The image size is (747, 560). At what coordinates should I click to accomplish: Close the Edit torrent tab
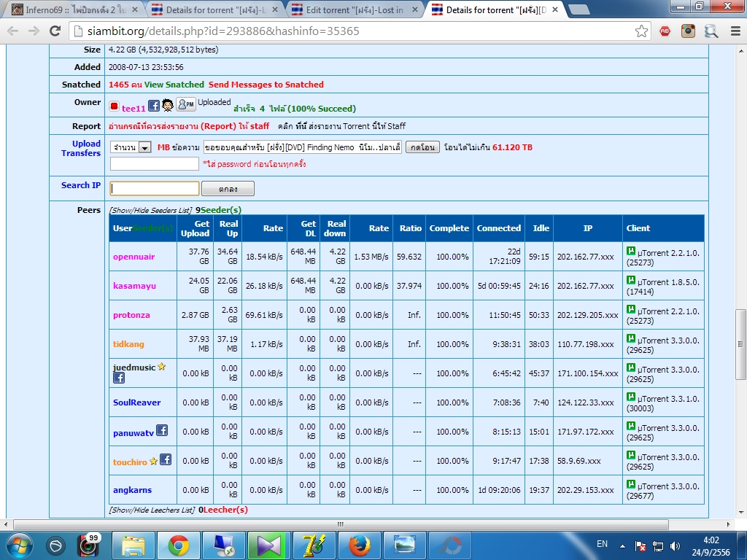point(414,9)
